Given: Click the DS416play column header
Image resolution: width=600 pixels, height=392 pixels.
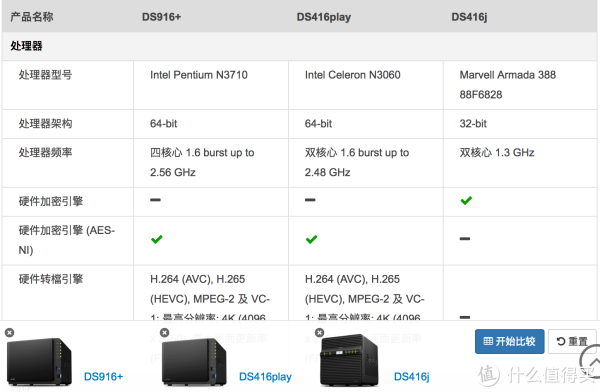Looking at the screenshot, I should pyautogui.click(x=324, y=17).
